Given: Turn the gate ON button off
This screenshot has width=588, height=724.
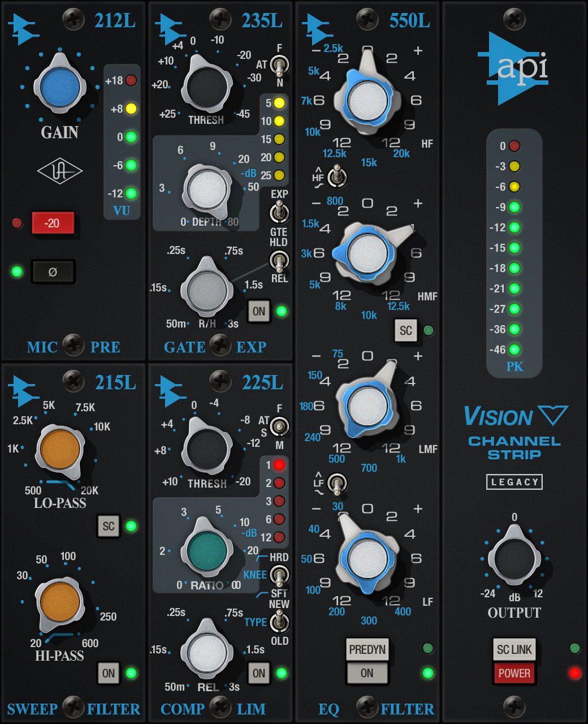Looking at the screenshot, I should (x=259, y=311).
